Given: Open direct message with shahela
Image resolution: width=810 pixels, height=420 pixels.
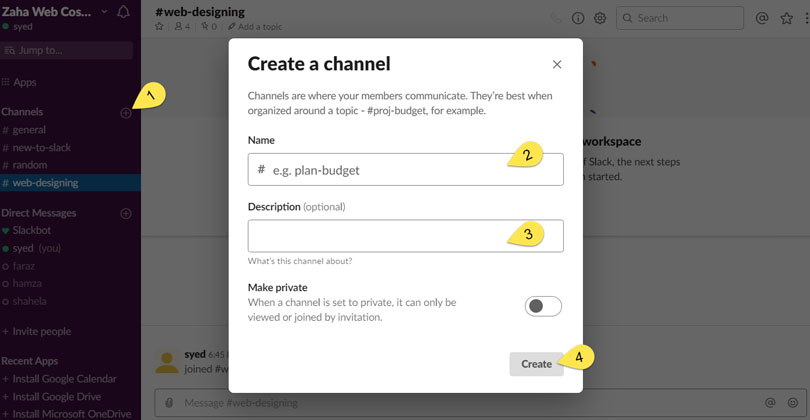Looking at the screenshot, I should click(x=24, y=301).
